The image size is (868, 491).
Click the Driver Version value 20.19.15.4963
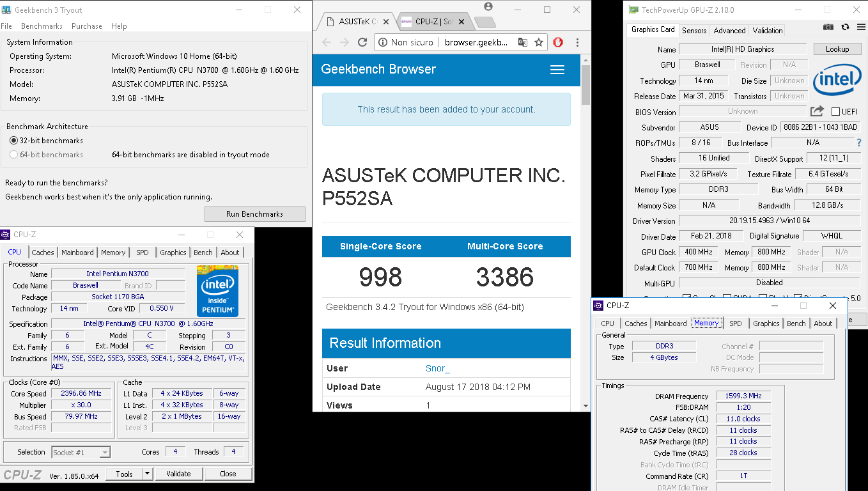click(770, 221)
